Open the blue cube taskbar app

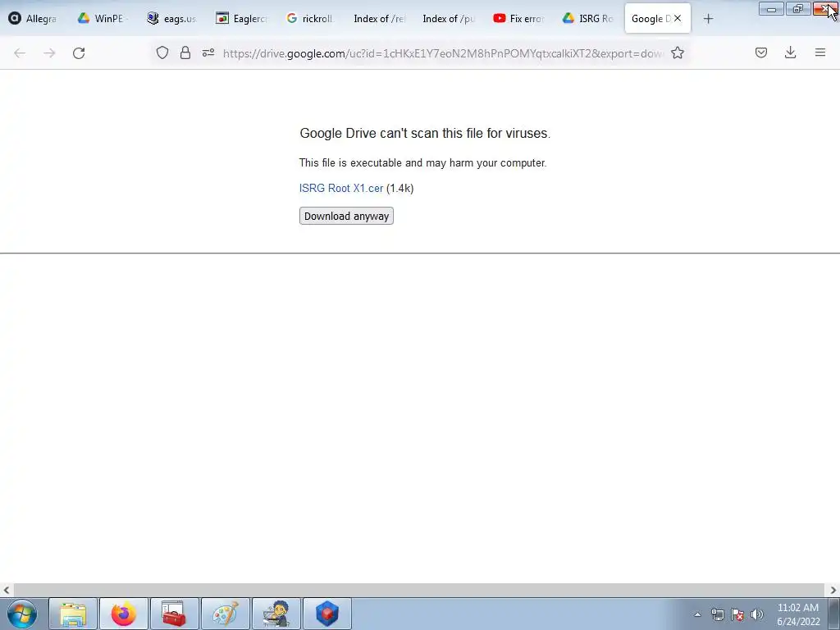pyautogui.click(x=327, y=614)
